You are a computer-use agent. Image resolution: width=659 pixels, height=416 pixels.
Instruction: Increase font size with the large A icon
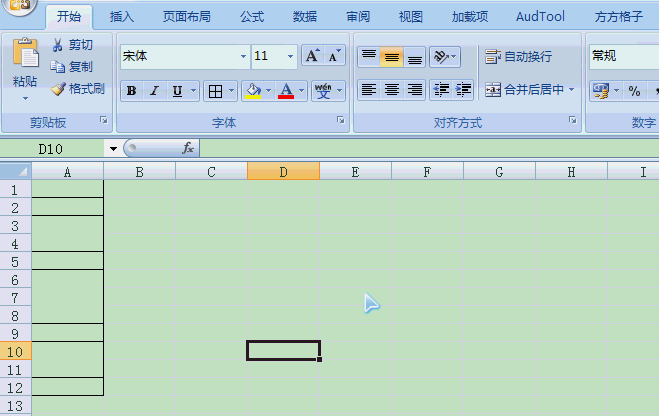(x=312, y=57)
